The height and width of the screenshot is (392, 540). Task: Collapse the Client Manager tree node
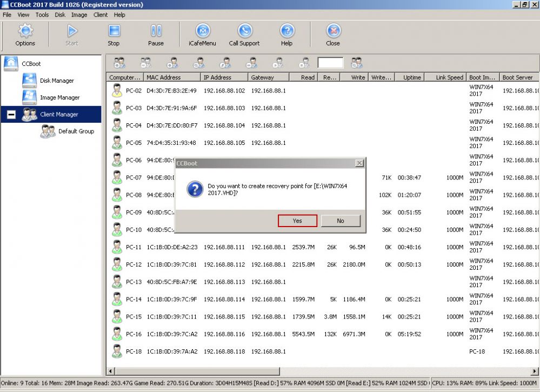(11, 115)
